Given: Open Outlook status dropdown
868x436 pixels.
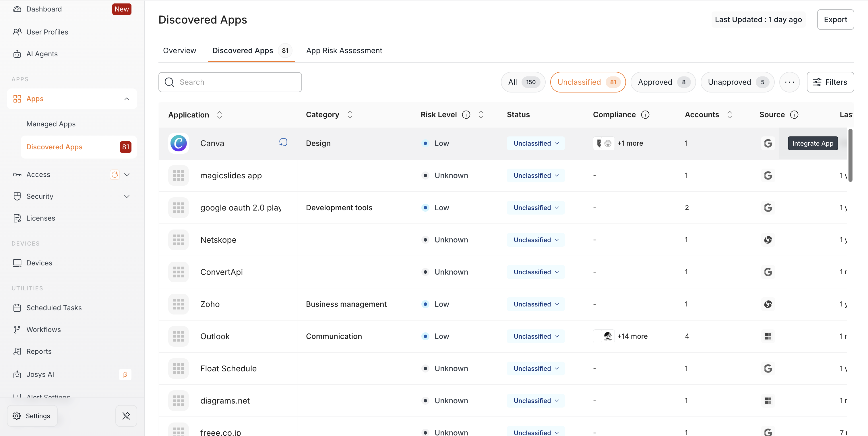Looking at the screenshot, I should point(536,336).
